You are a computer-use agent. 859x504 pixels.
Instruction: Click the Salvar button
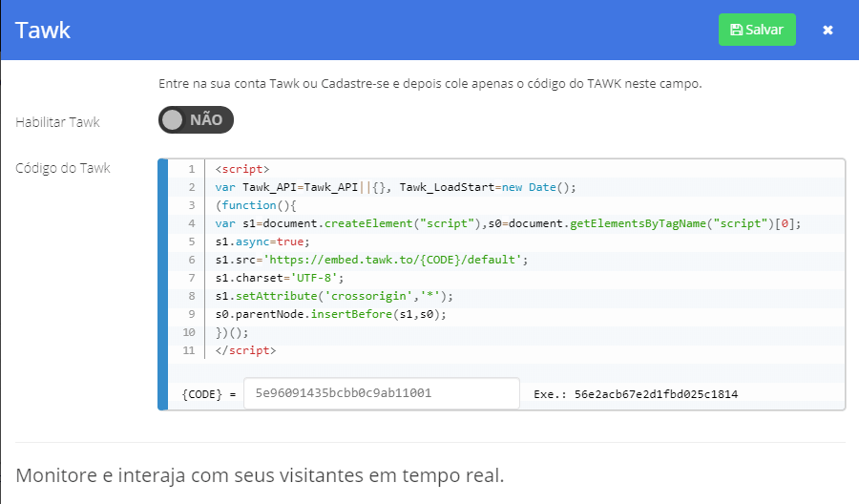pyautogui.click(x=757, y=30)
